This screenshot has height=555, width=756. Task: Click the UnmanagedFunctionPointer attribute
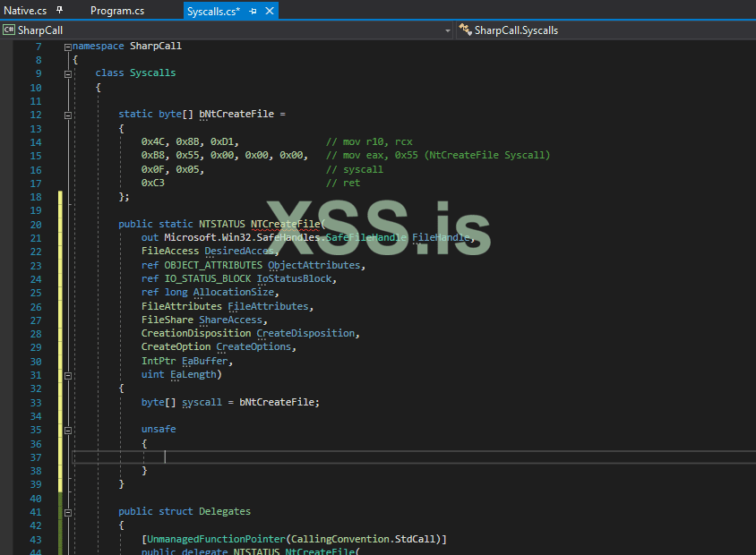[216, 539]
